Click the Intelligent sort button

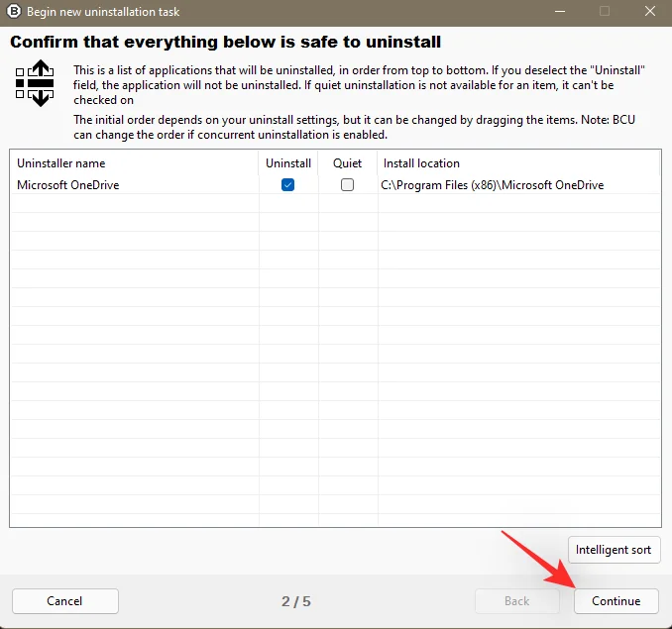(x=614, y=550)
